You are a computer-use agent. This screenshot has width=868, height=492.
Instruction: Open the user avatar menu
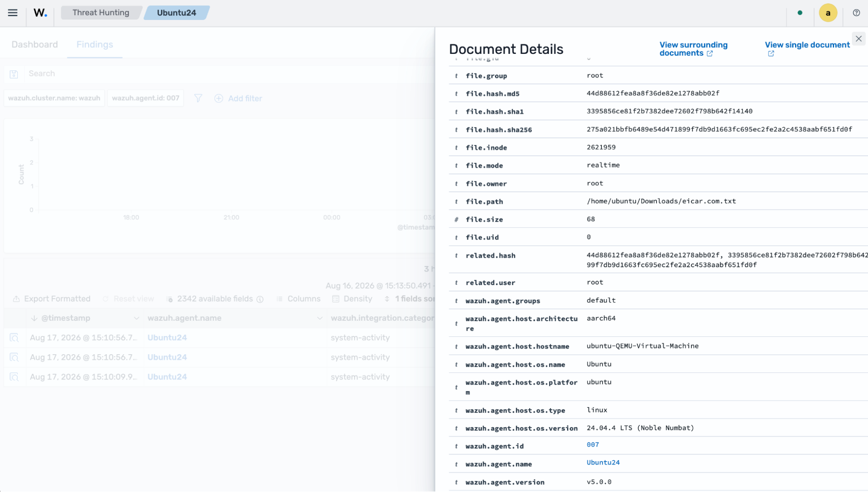[x=828, y=13]
